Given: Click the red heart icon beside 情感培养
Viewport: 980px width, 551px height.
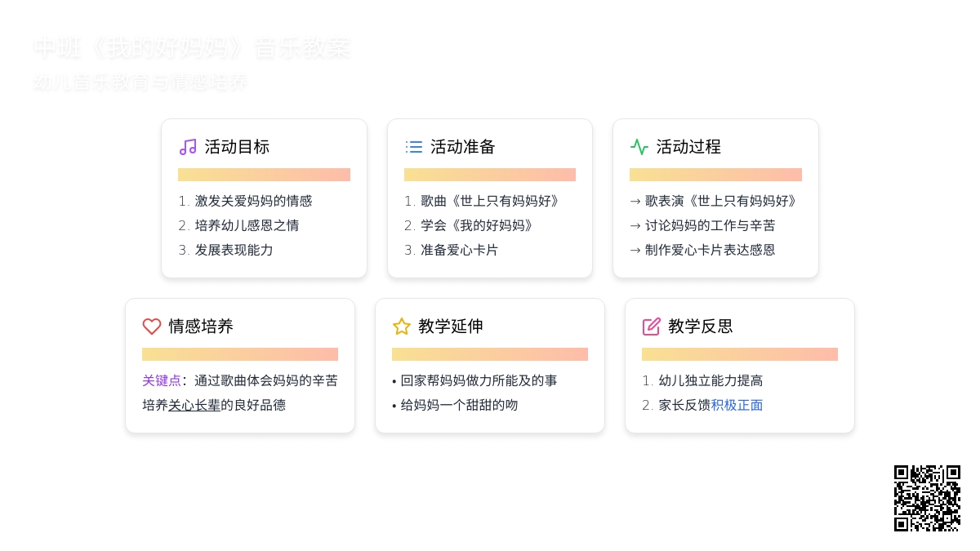Looking at the screenshot, I should pyautogui.click(x=152, y=327).
